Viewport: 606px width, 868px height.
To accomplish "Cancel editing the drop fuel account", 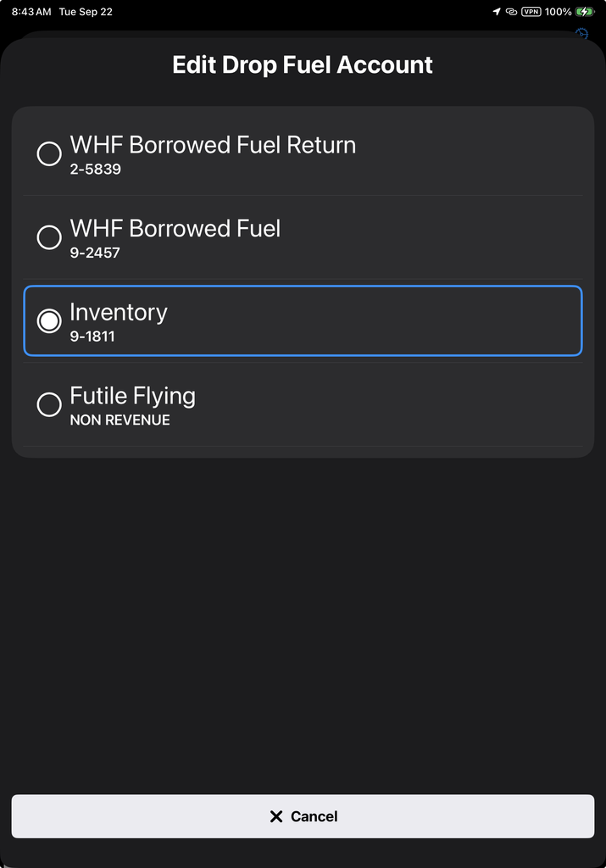I will (303, 816).
